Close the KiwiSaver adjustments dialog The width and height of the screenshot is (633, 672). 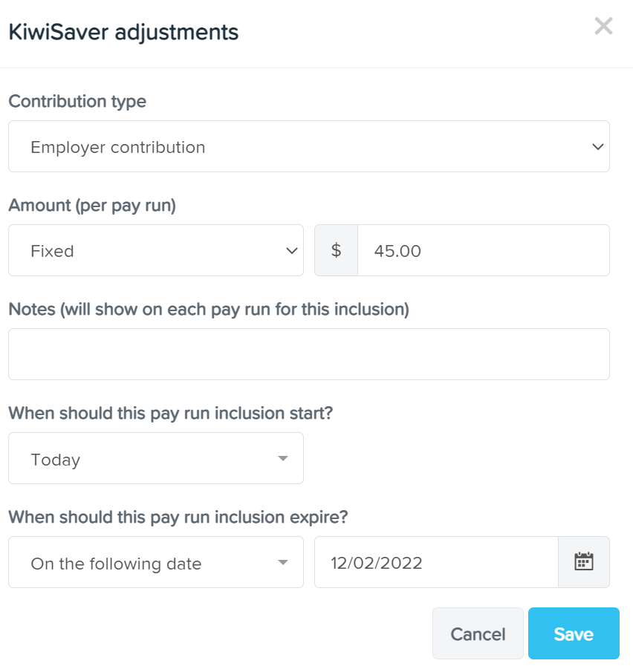(603, 26)
